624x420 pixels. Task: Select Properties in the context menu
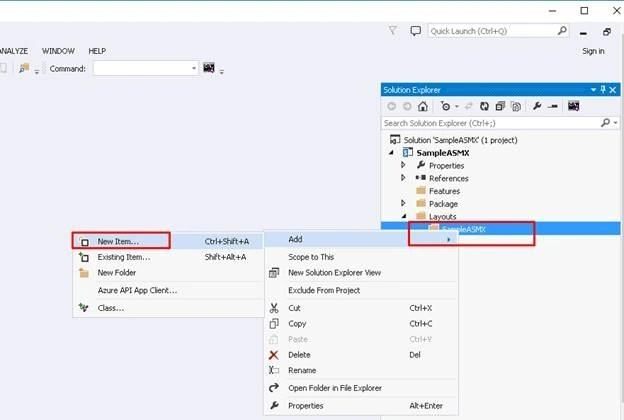coord(361,406)
